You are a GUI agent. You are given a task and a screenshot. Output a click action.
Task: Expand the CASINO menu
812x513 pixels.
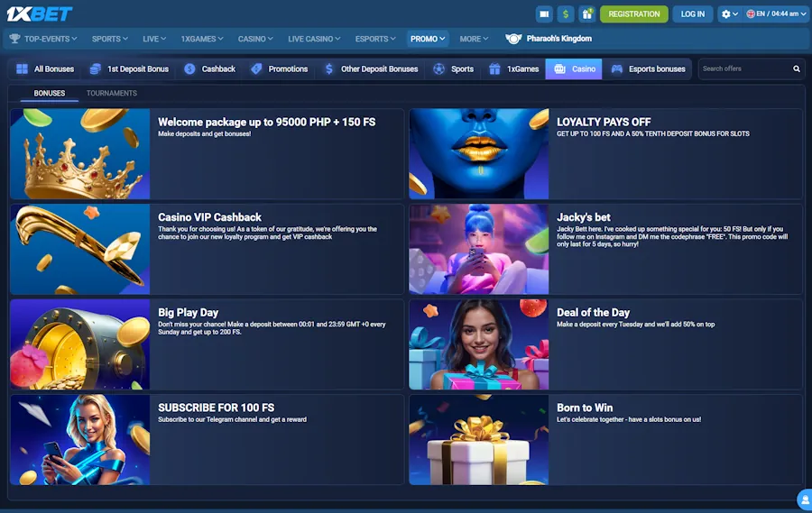[x=254, y=39]
